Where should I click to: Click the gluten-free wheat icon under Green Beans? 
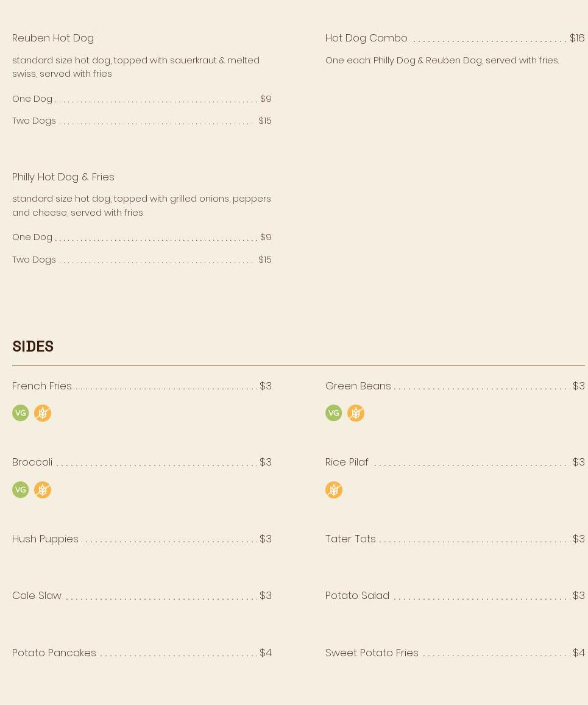356,413
